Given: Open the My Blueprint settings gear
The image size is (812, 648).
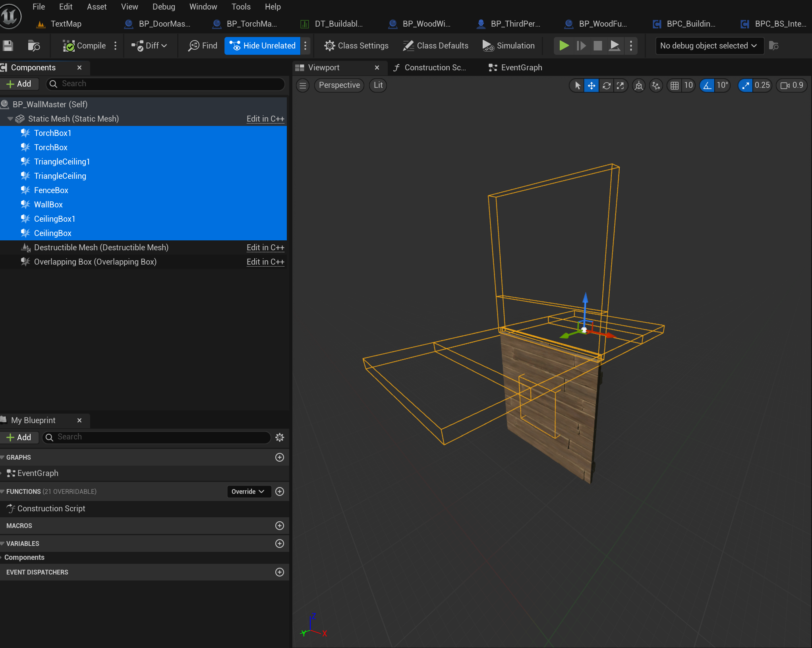Looking at the screenshot, I should 280,437.
